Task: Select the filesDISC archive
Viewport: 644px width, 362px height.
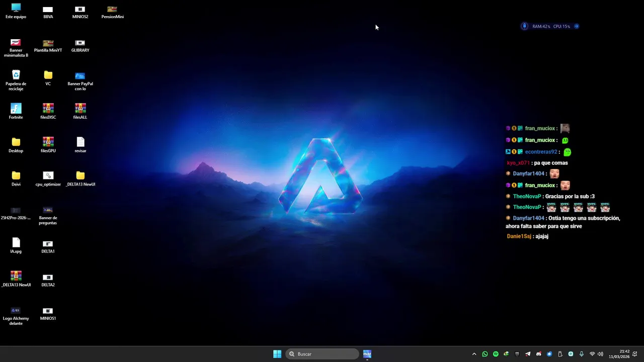Action: click(x=48, y=111)
